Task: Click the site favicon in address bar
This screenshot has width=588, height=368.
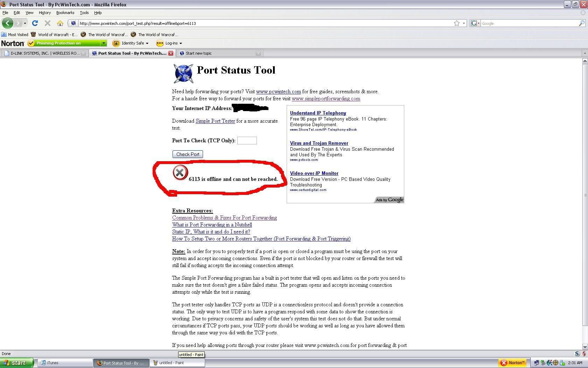Action: (73, 23)
